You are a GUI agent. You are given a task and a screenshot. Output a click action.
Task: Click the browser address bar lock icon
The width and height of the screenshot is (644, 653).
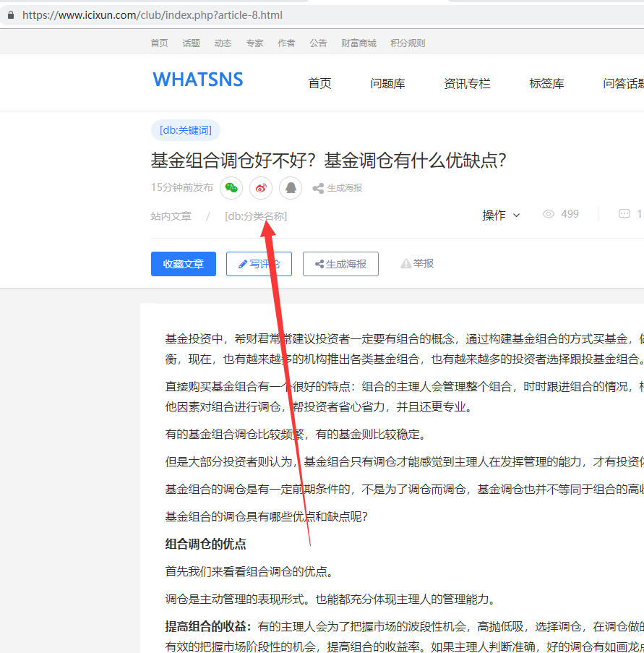pyautogui.click(x=9, y=15)
